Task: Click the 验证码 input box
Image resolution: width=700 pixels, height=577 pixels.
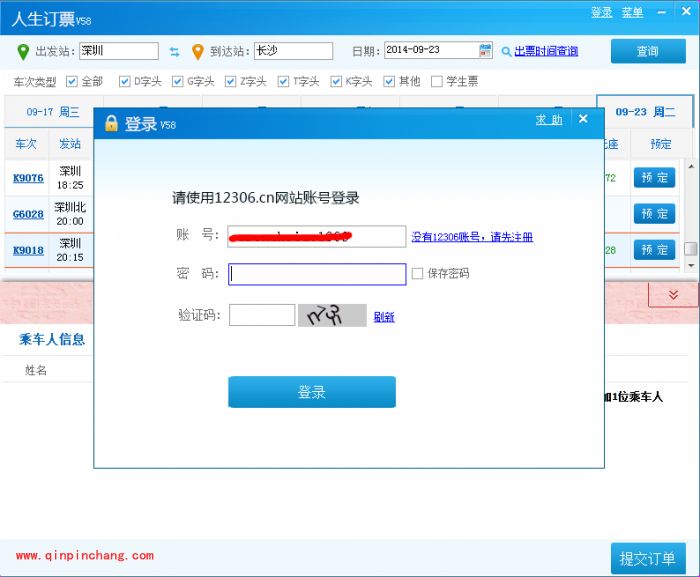Action: 262,315
